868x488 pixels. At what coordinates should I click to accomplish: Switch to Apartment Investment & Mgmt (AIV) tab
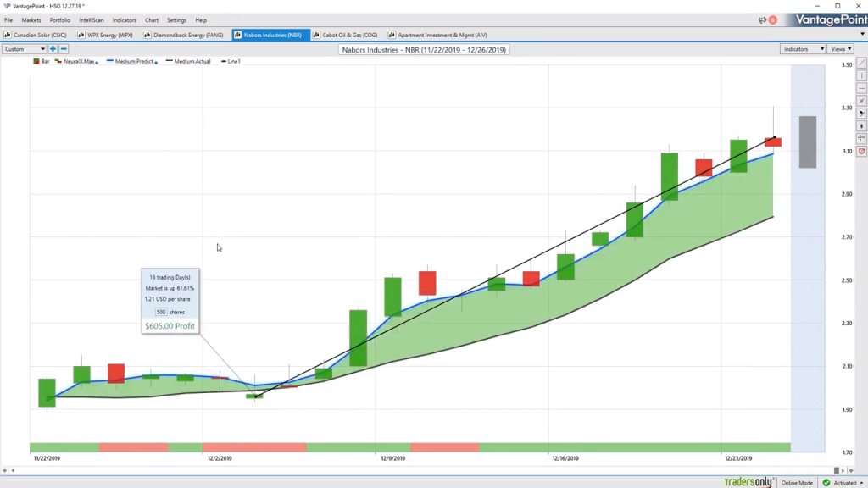tap(438, 35)
